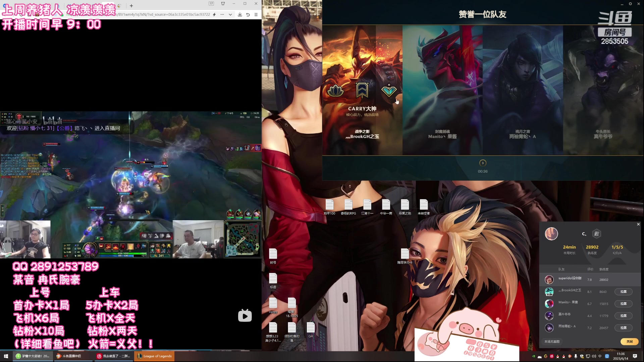Select the 电喵 18.10.05 desktop file
Viewport: 644px width, 362px height.
coord(292,307)
